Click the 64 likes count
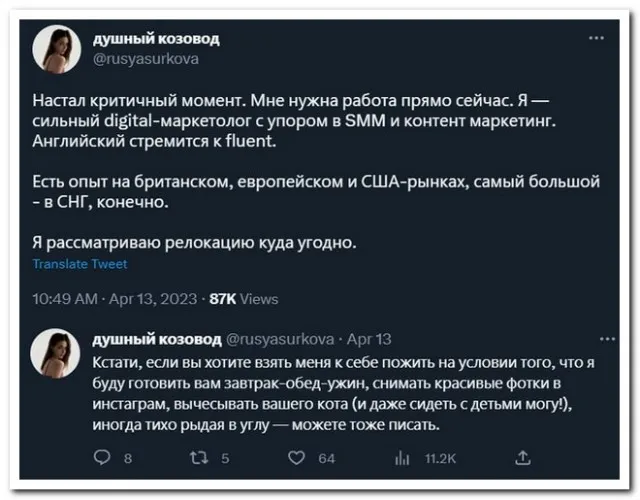640x500 pixels. click(326, 459)
